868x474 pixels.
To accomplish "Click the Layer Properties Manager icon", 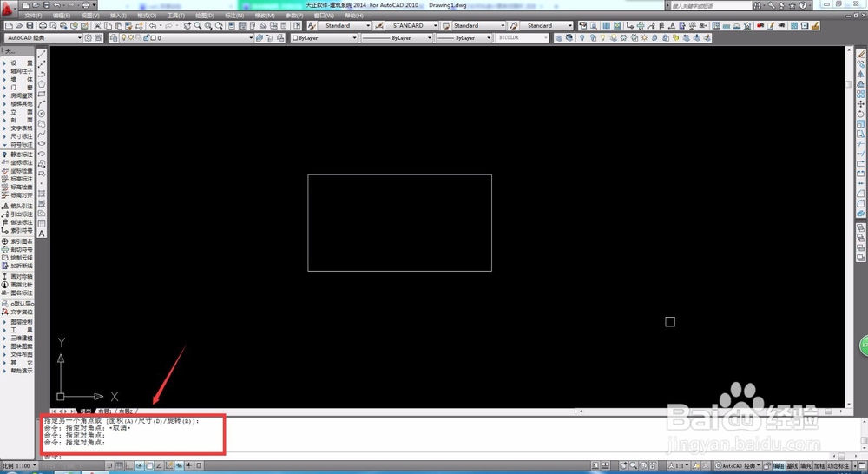I will coord(114,37).
